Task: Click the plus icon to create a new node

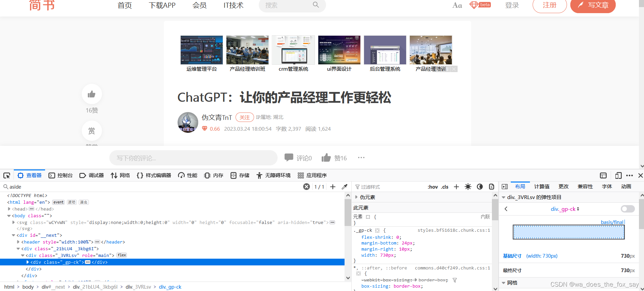Action: (333, 187)
